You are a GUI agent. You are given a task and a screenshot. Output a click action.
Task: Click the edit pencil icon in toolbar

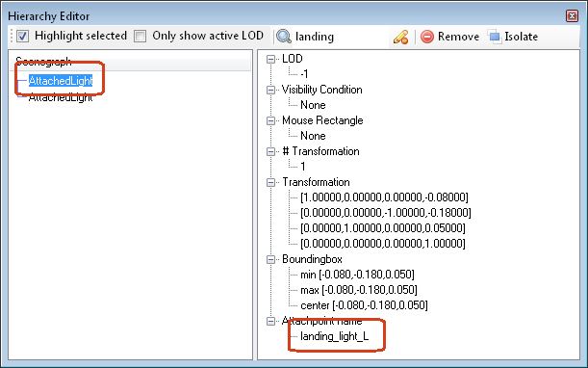coord(400,37)
